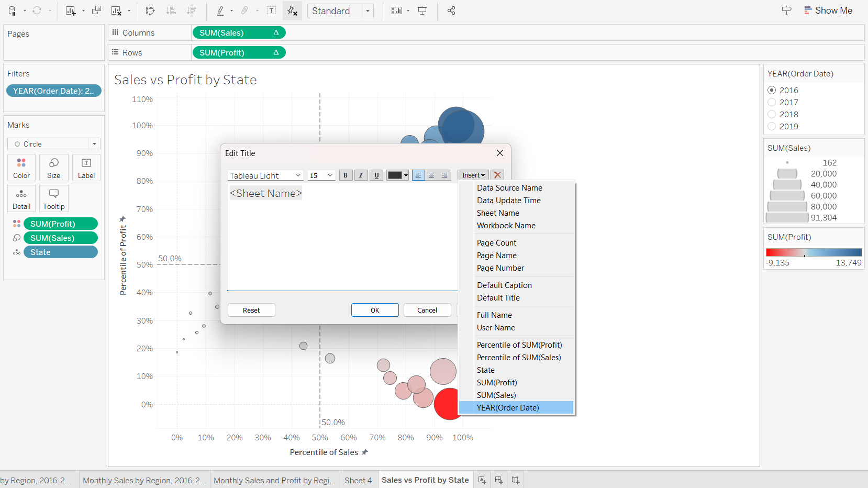868x488 pixels.
Task: Right-align the title text
Action: [x=444, y=175]
